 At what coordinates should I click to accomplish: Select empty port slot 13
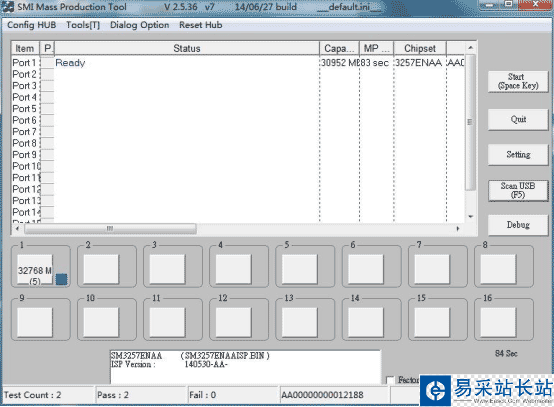(299, 322)
